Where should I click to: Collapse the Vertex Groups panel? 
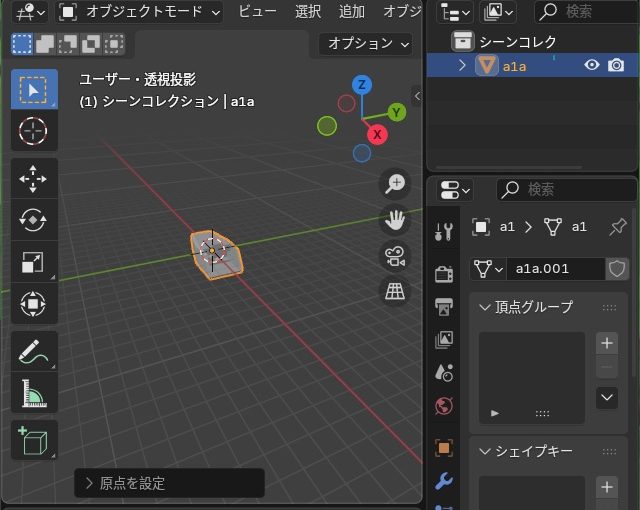[x=484, y=307]
